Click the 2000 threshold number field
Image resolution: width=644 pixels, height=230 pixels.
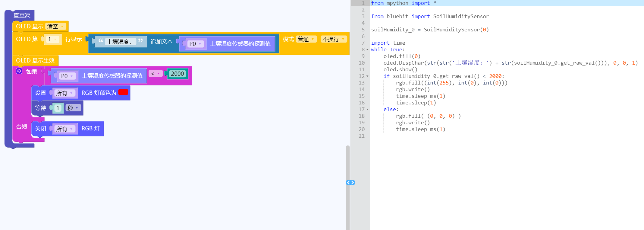pyautogui.click(x=177, y=74)
